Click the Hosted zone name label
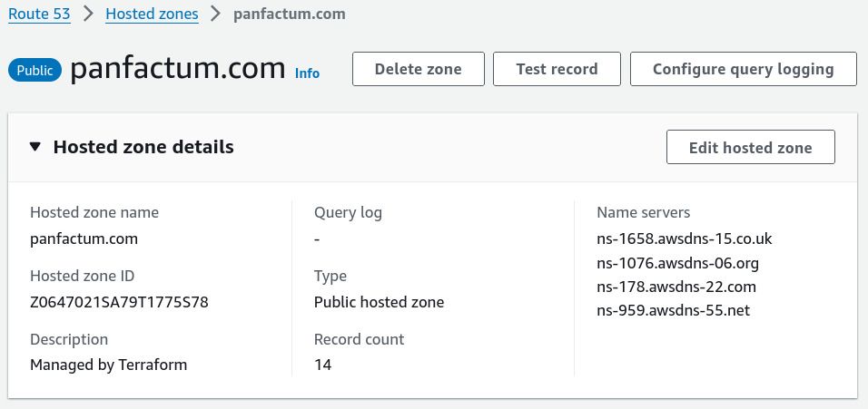The height and width of the screenshot is (409, 868). coord(94,212)
